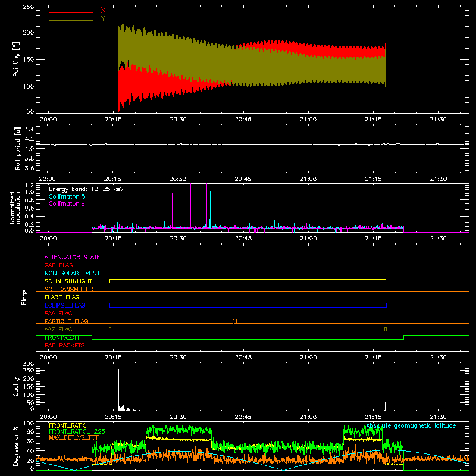Click the Flags axis title
476x476 pixels.
click(x=24, y=297)
